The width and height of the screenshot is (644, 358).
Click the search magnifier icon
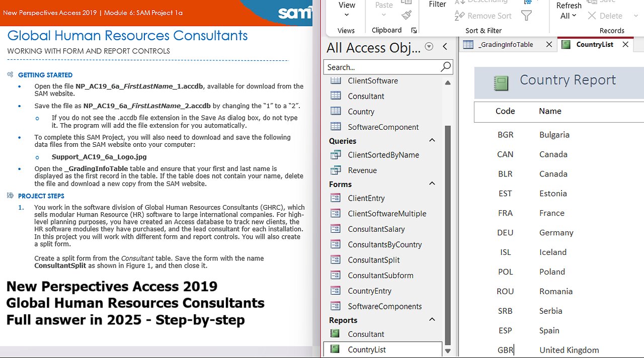click(x=446, y=67)
